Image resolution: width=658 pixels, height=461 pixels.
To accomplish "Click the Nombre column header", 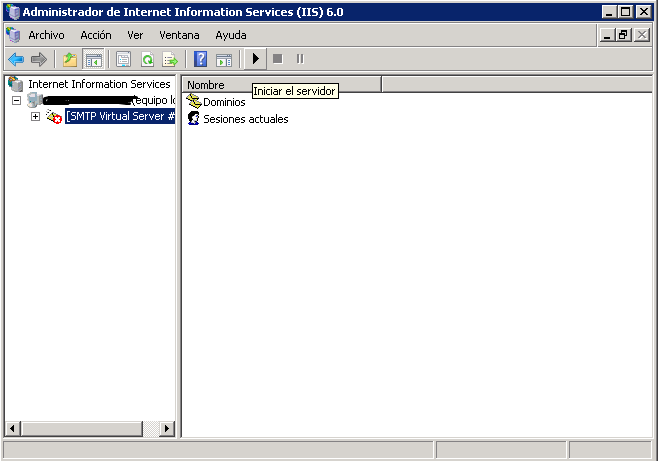I will pos(282,85).
